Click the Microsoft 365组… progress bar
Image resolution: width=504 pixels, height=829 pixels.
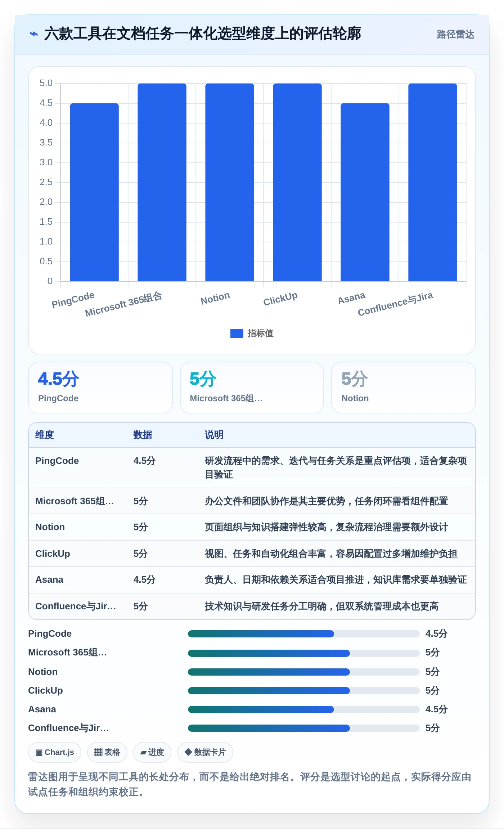[x=304, y=653]
